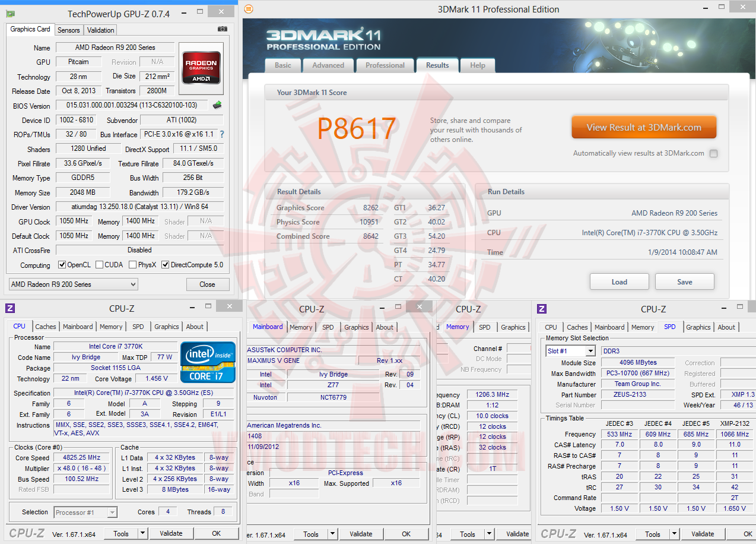Click the GPU-Z title bar app icon
The height and width of the screenshot is (544, 756).
coord(10,13)
